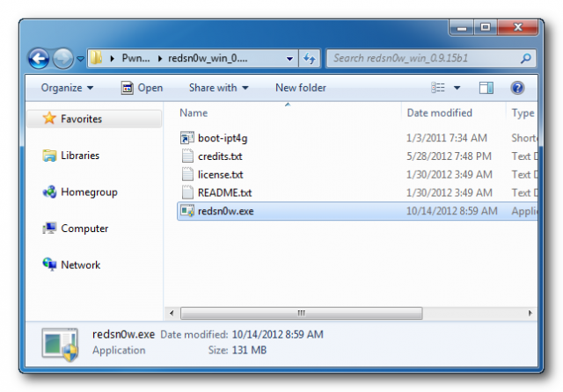Click the horizontal scrollbar thumb
This screenshot has width=563, height=392.
(301, 313)
